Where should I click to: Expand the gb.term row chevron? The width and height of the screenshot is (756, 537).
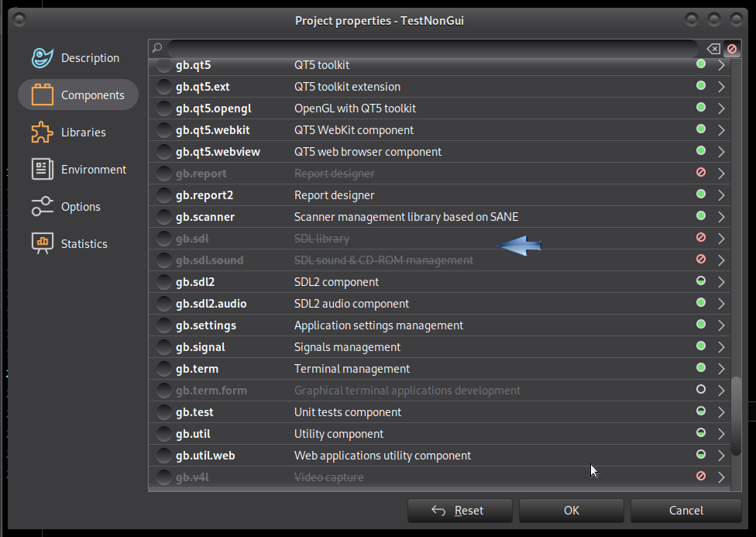coord(721,369)
